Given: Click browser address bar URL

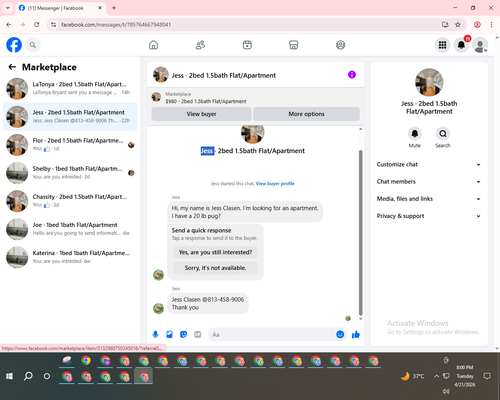Looking at the screenshot, I should (x=116, y=25).
